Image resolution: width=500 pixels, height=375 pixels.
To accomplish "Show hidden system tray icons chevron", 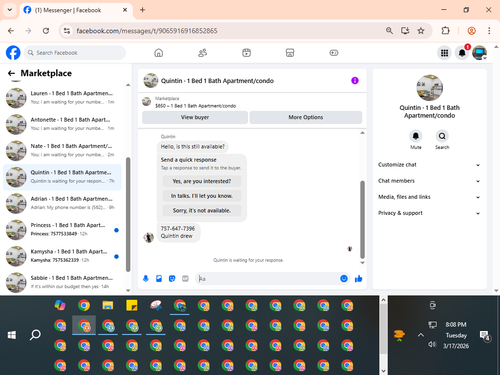I will point(421,335).
